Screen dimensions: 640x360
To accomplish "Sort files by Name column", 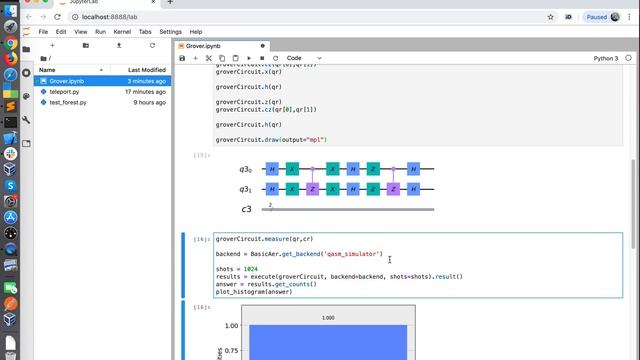I will click(x=72, y=70).
